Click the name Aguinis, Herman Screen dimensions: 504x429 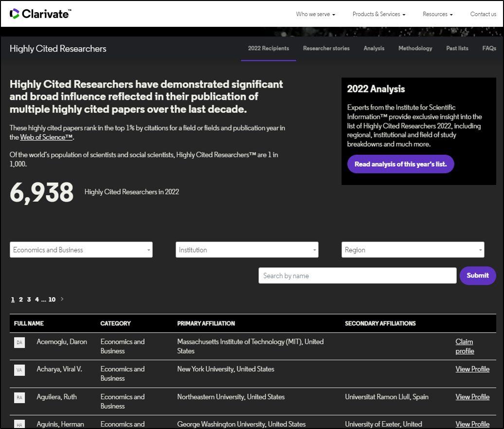pyautogui.click(x=60, y=424)
